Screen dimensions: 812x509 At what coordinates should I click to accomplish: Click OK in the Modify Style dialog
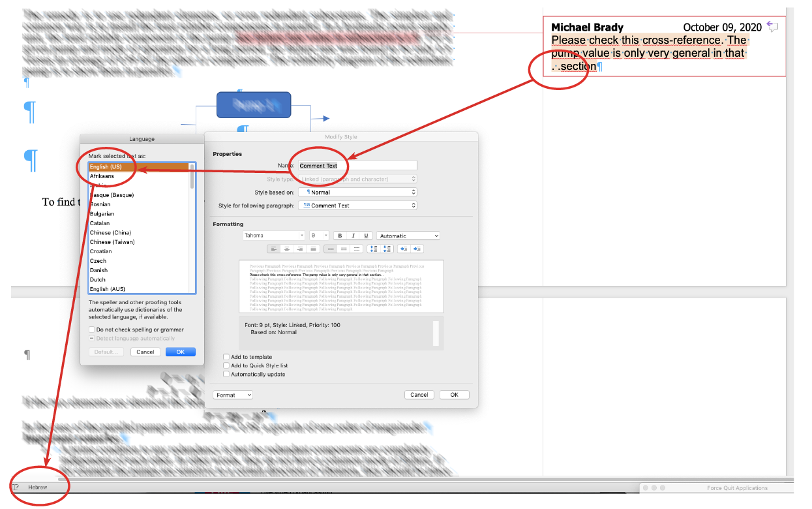pyautogui.click(x=455, y=395)
